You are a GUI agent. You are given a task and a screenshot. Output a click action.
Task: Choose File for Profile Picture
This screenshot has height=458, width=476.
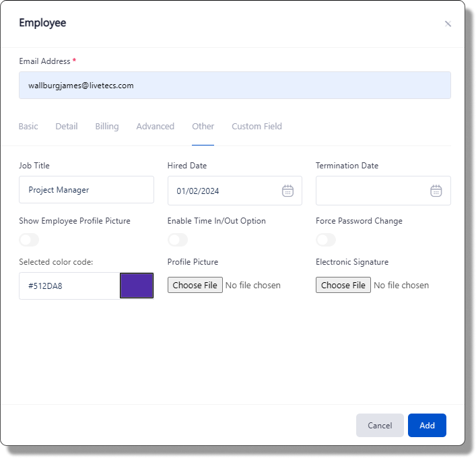tap(195, 285)
